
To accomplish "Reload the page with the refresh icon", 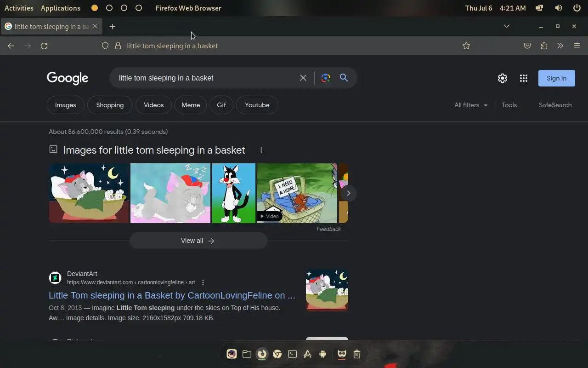I will click(44, 46).
